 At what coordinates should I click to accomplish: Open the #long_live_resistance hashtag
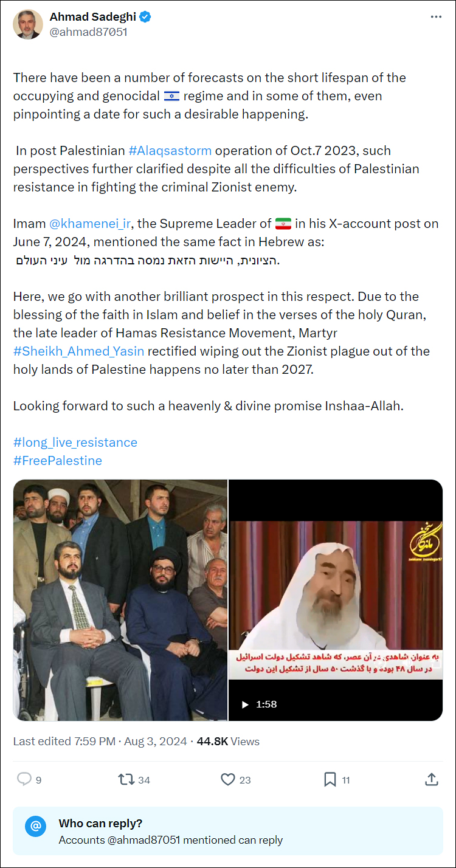[x=75, y=443]
